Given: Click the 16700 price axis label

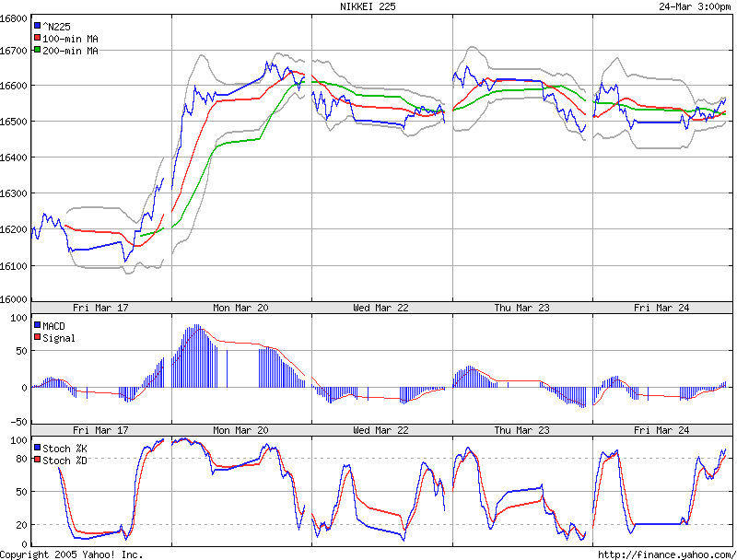Looking at the screenshot, I should pos(14,51).
